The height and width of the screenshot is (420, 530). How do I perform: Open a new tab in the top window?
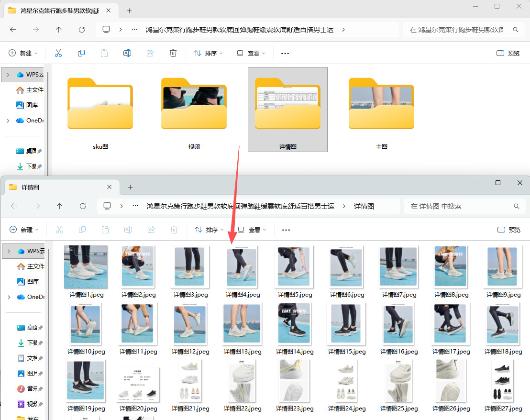pos(129,11)
